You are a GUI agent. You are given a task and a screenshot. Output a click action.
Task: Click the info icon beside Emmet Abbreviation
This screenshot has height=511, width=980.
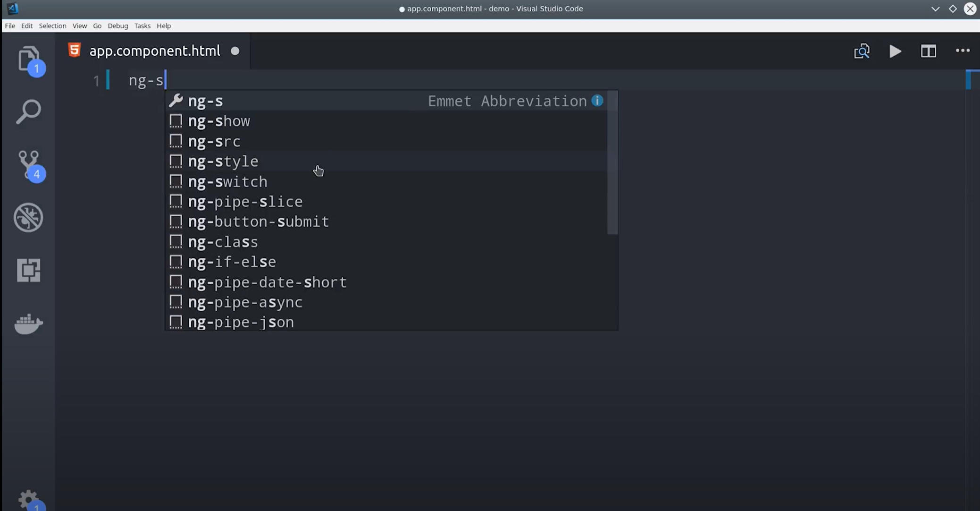(597, 101)
